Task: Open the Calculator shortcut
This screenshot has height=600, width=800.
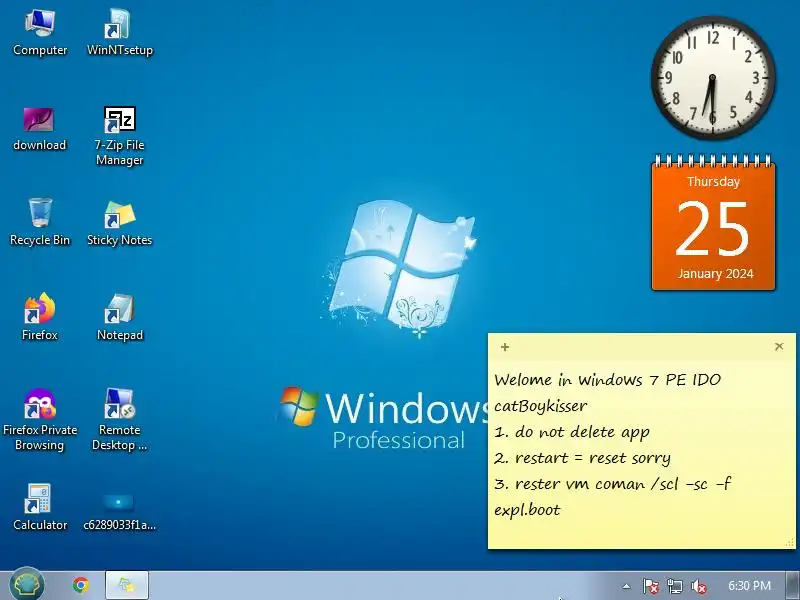Action: pyautogui.click(x=40, y=507)
